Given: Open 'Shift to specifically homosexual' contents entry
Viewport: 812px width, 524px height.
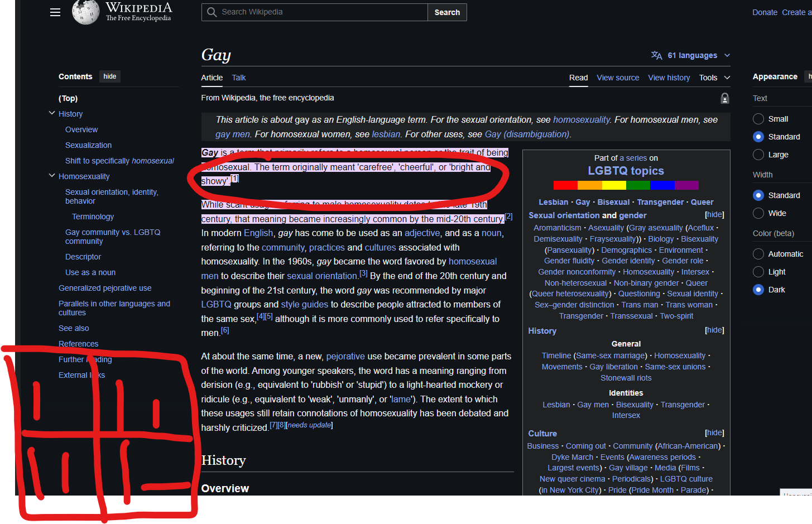Looking at the screenshot, I should [119, 161].
